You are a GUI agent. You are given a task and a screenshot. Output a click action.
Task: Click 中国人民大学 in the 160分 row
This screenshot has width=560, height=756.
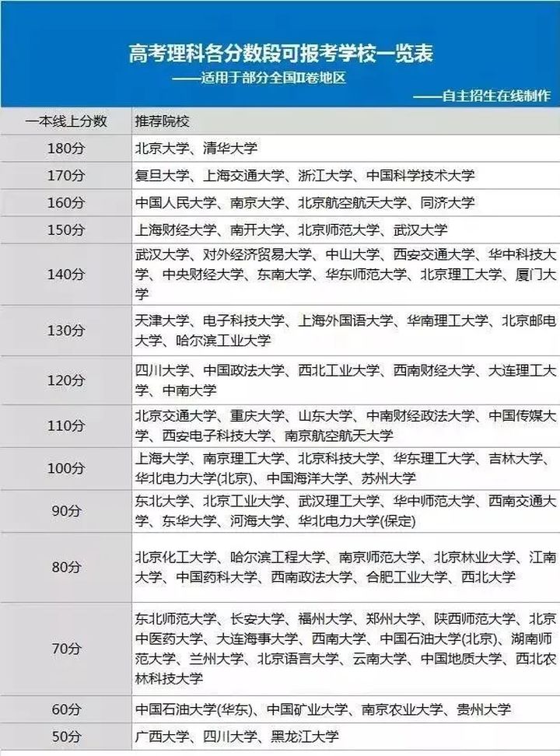pyautogui.click(x=176, y=202)
